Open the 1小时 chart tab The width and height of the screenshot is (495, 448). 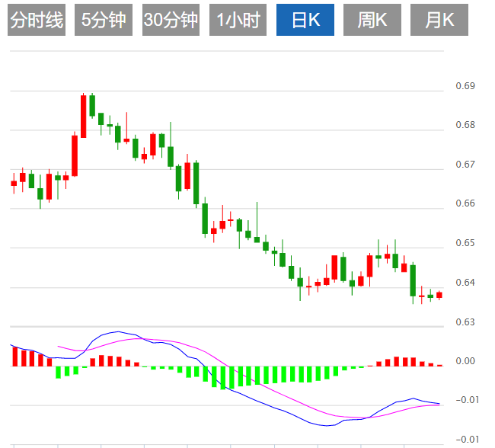point(238,20)
